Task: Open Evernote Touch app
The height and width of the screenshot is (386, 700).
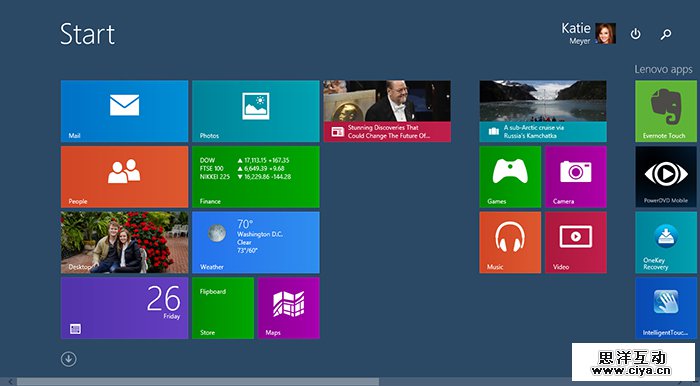Action: tap(666, 111)
